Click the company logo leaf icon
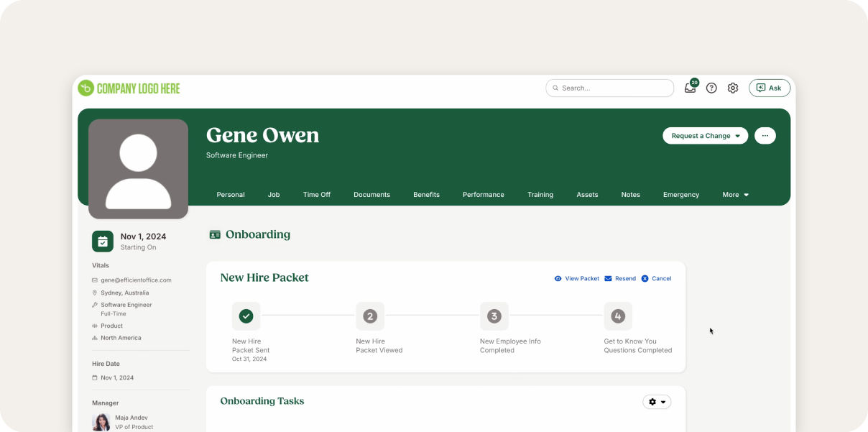 point(86,88)
